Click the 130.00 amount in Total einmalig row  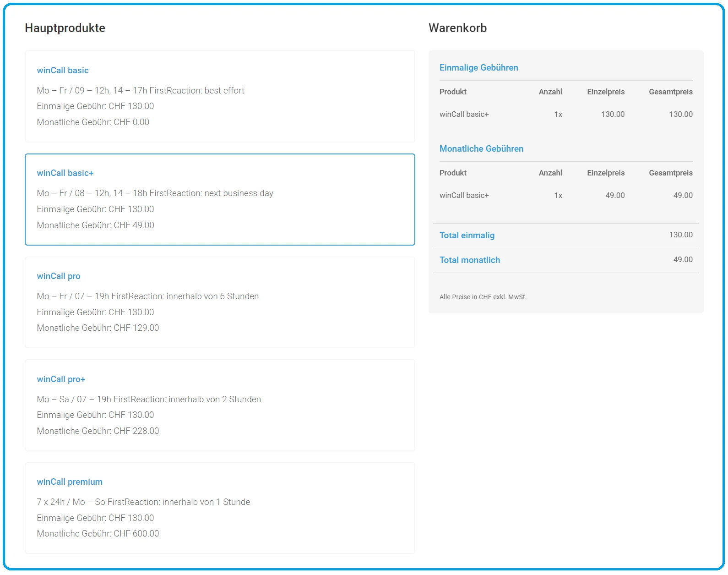click(x=681, y=235)
